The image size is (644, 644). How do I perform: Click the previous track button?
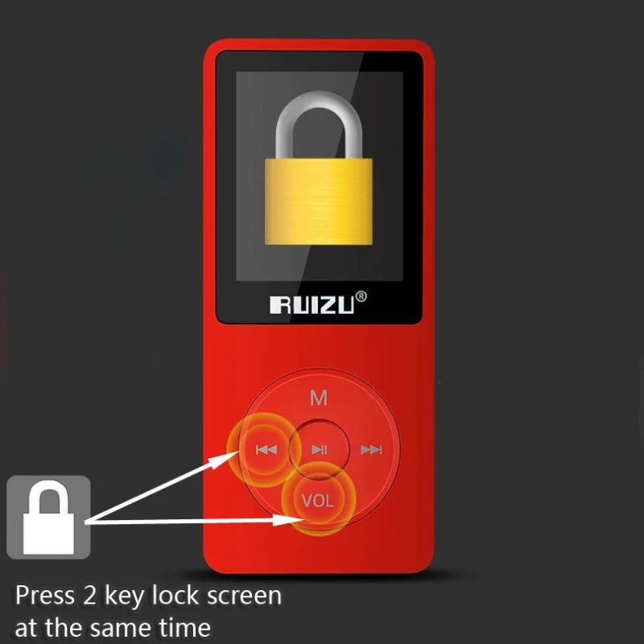266,450
